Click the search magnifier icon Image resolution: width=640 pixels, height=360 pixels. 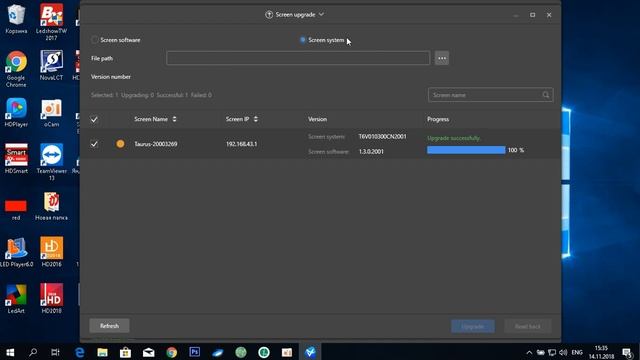(546, 95)
